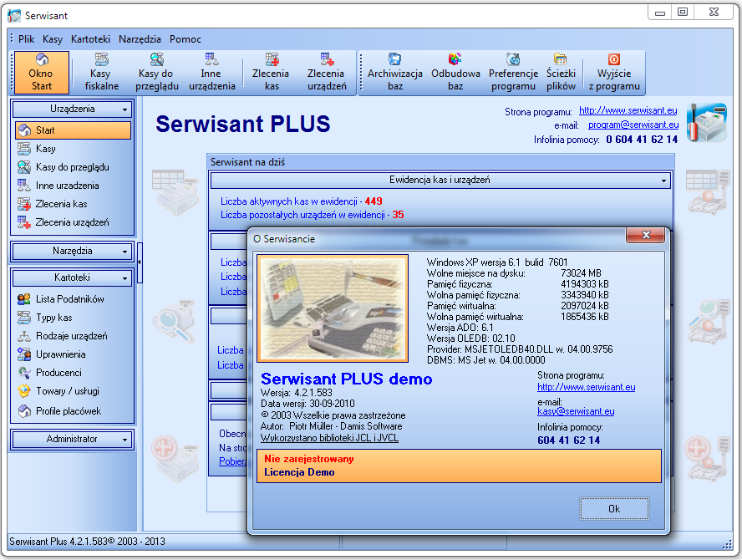The height and width of the screenshot is (560, 742).
Task: Click the status bar resize grip
Action: (728, 545)
